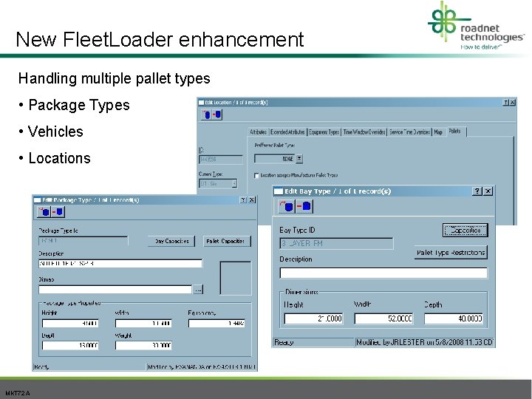Click curved-arrow cylinder icon in Edit Bay Type toolbar
This screenshot has height=399, width=532.
[287, 206]
